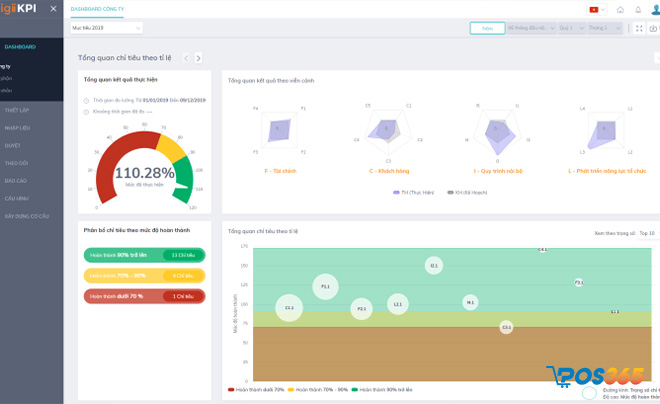Open the notifications bell

pyautogui.click(x=638, y=10)
